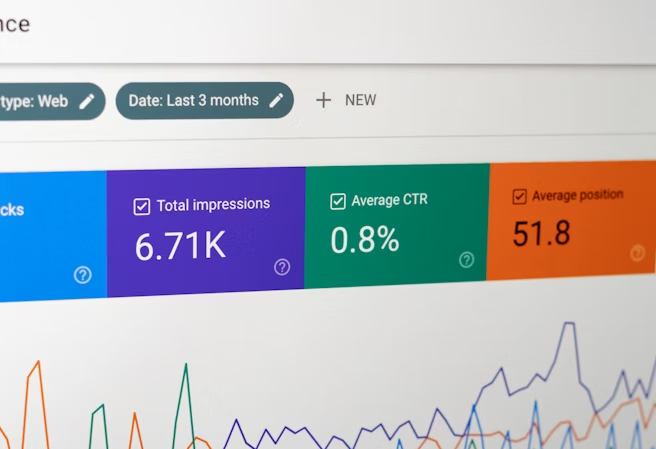Edit the Date: Last 3 months filter pencil
Screen dimensions: 656x449
[275, 100]
